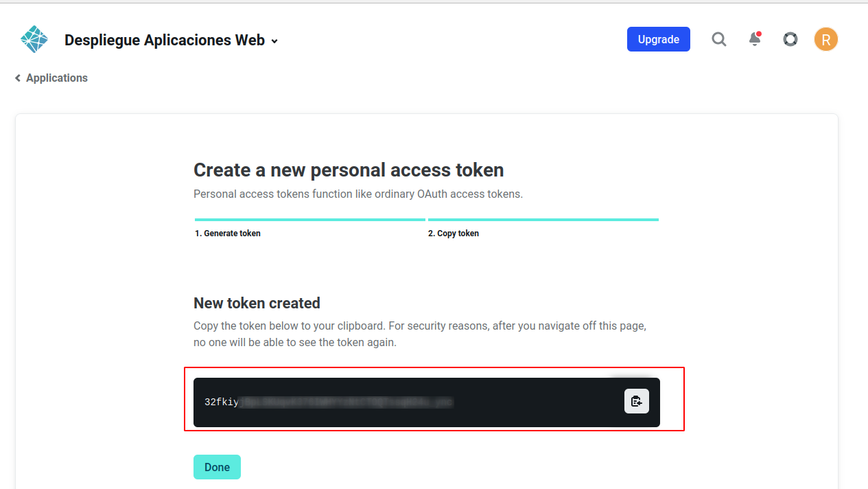The image size is (868, 489).
Task: Click the second step progress bar
Action: (x=543, y=220)
